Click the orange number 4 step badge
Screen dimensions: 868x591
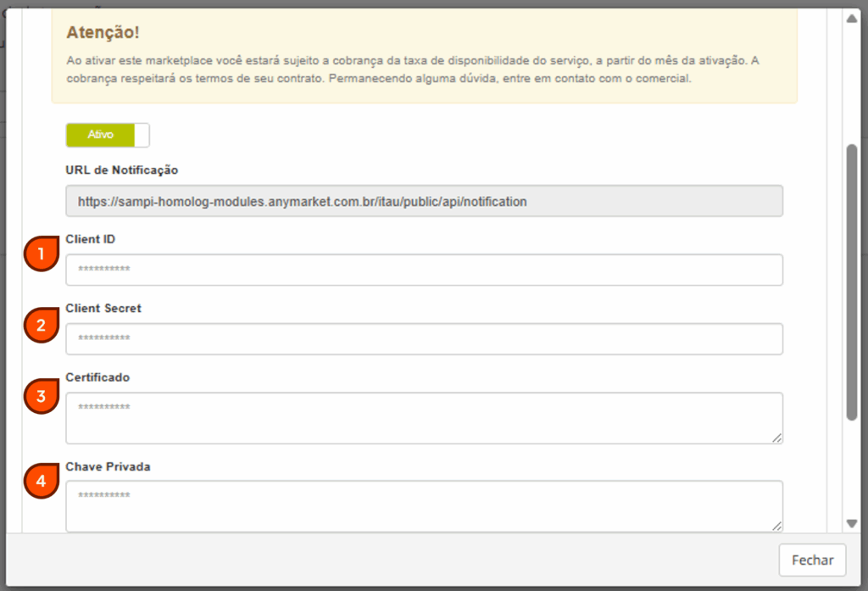[41, 482]
